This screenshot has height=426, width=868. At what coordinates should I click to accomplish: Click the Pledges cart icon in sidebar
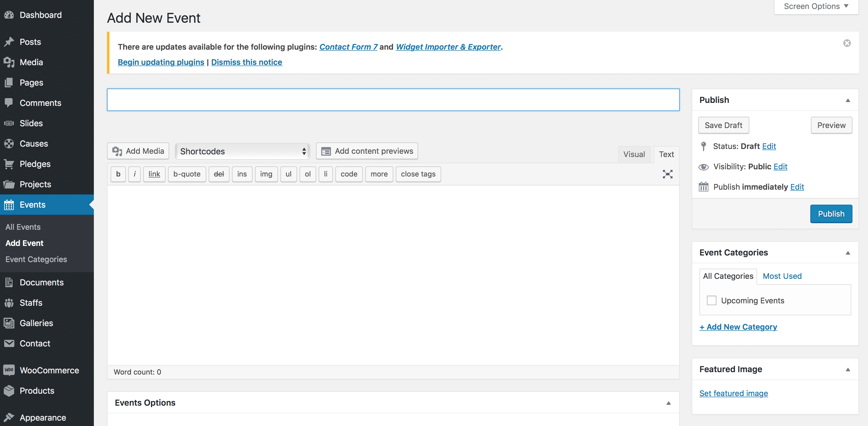coord(9,164)
